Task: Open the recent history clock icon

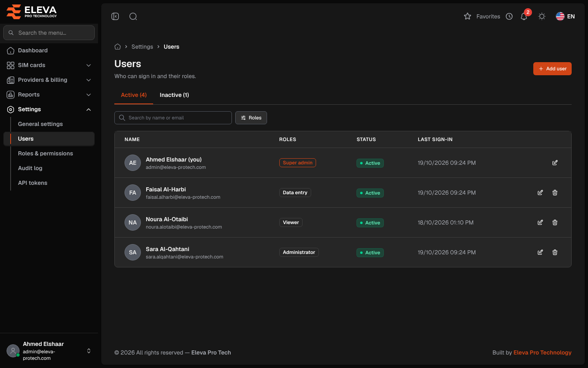Action: (509, 16)
